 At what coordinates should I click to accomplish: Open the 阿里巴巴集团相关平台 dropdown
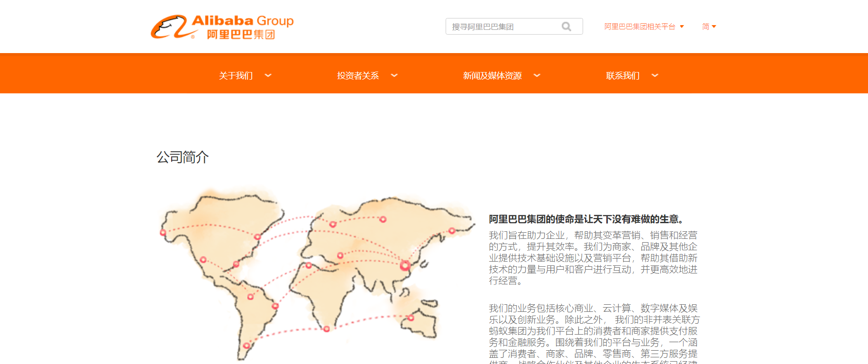[x=644, y=27]
